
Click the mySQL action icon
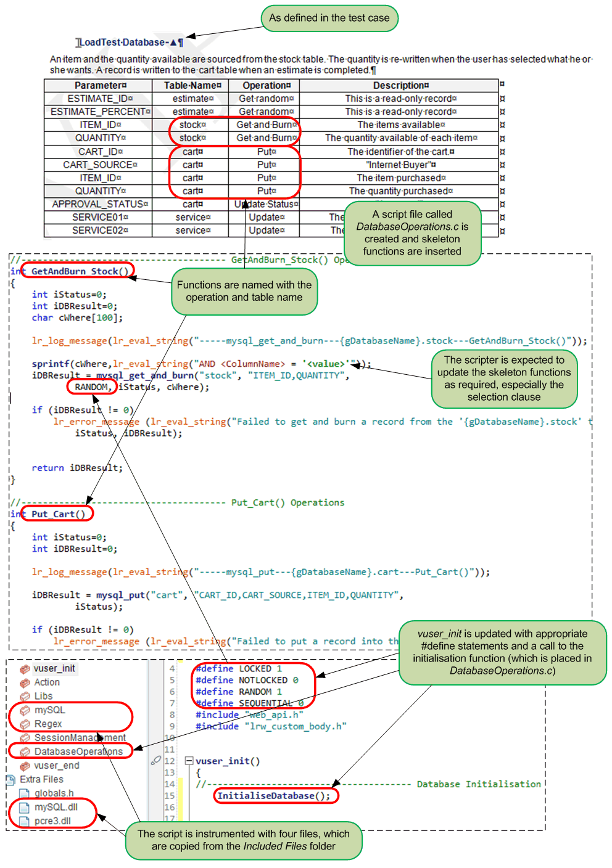[x=25, y=710]
